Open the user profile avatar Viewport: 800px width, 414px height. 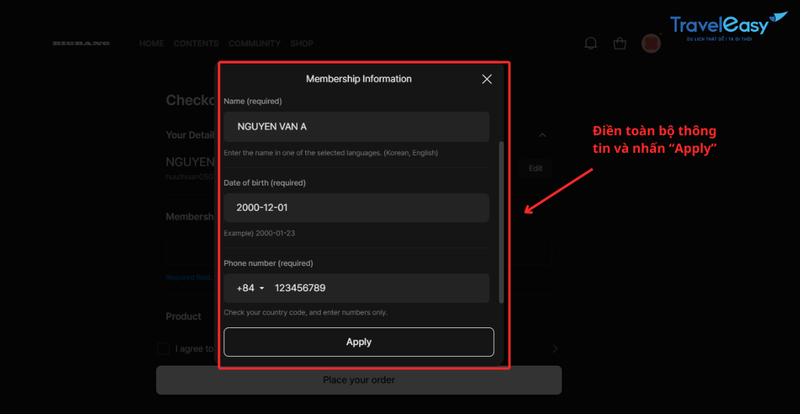click(651, 43)
